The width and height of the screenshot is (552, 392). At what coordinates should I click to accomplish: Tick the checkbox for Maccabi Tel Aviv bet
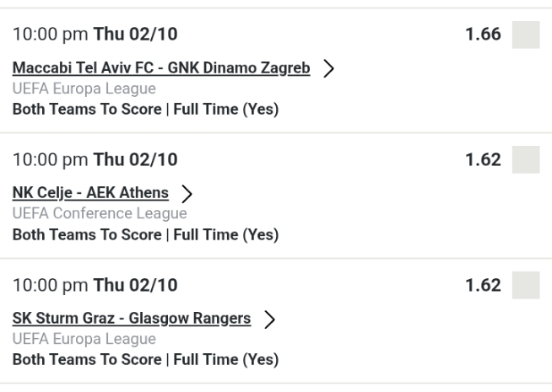click(x=526, y=35)
